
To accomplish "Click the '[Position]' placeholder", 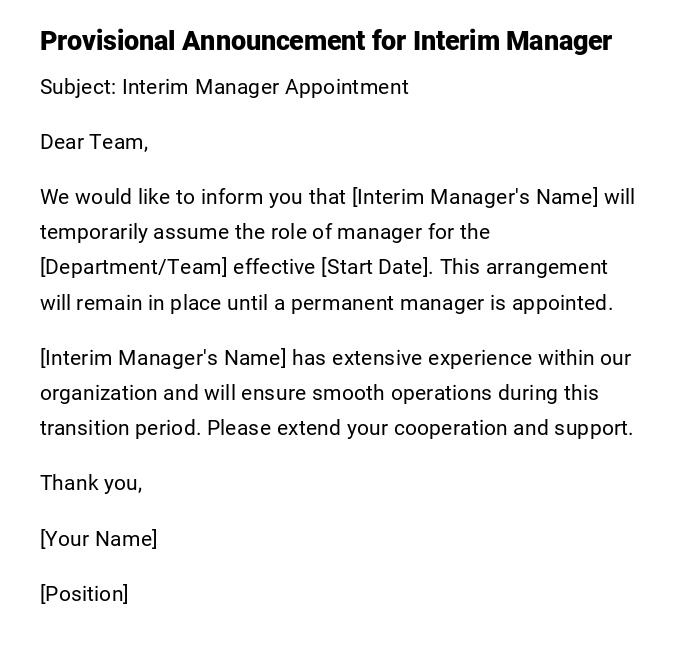I will [84, 594].
